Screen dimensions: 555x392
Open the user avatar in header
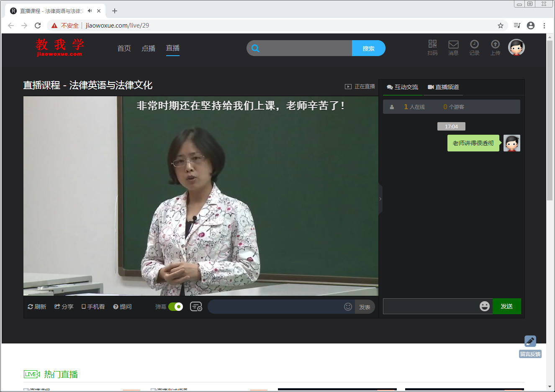(516, 47)
